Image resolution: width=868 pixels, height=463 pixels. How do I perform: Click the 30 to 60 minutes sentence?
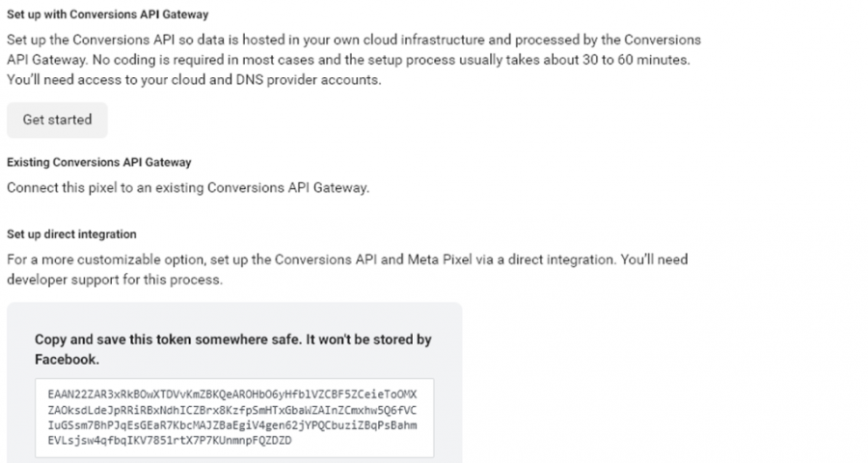(391, 60)
